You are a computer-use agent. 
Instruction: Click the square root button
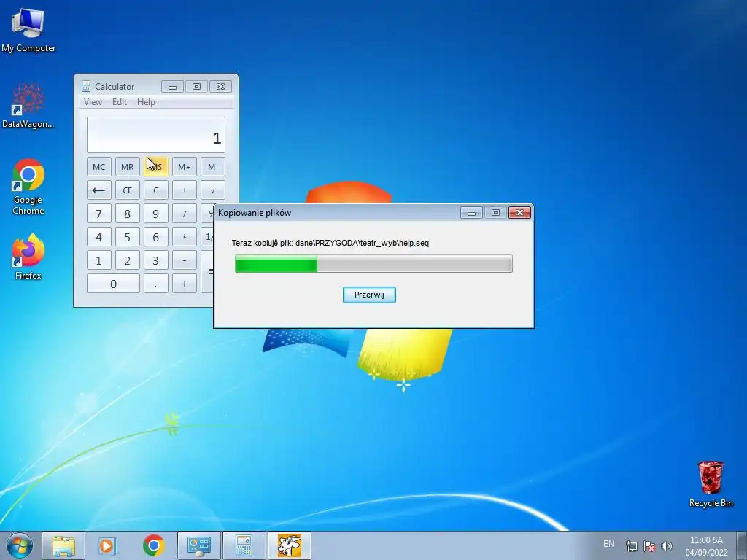coord(213,190)
